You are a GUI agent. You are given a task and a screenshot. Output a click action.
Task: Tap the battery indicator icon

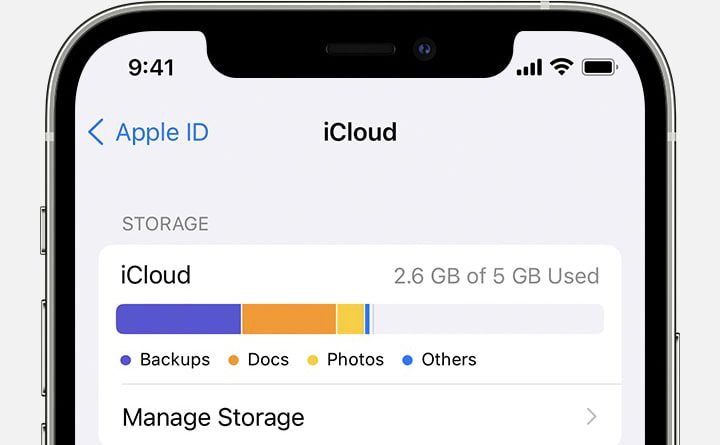600,68
